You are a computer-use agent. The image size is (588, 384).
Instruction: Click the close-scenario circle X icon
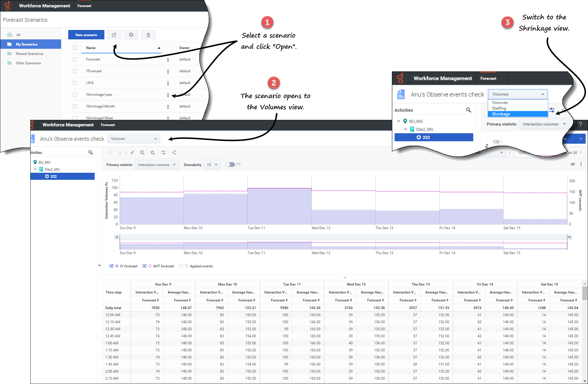coord(131,35)
